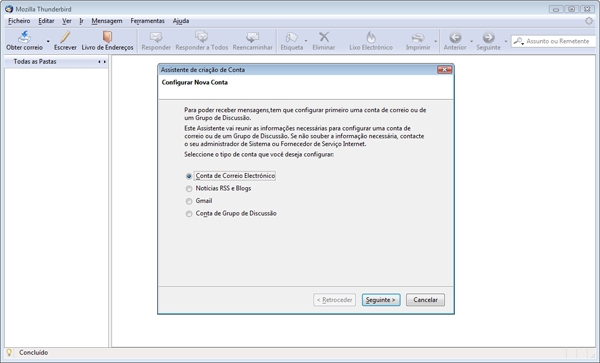Click the lightbulb icon in status bar
Image resolution: width=600 pixels, height=363 pixels.
click(x=9, y=353)
